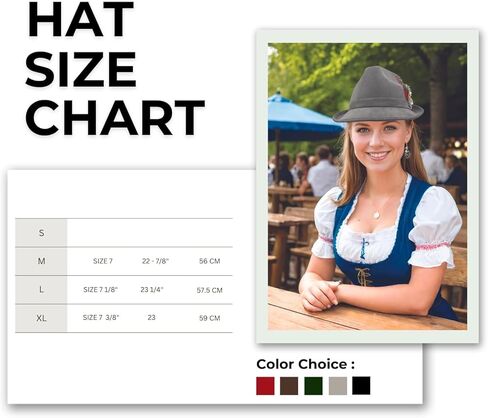Click the woman in hat product photo

(367, 186)
